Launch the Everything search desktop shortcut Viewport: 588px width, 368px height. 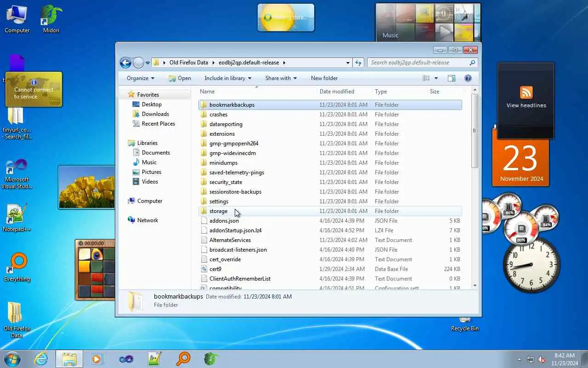(x=17, y=267)
